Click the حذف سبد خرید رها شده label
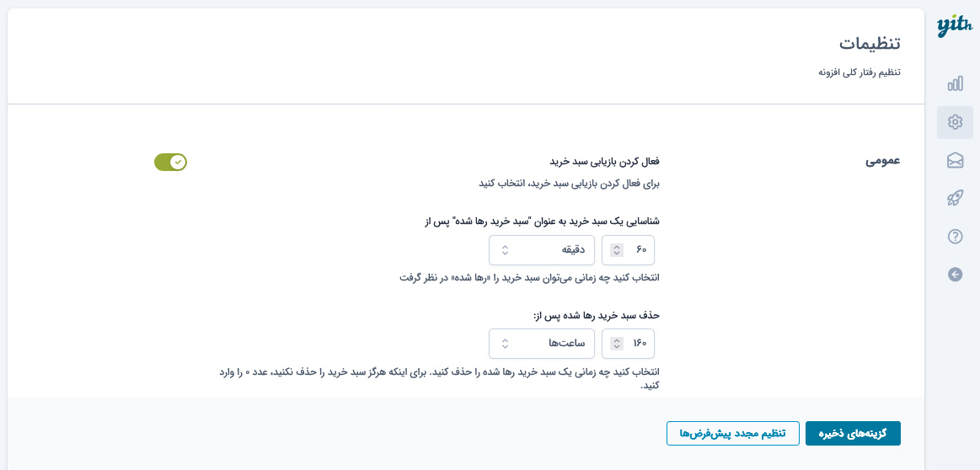 pyautogui.click(x=597, y=315)
